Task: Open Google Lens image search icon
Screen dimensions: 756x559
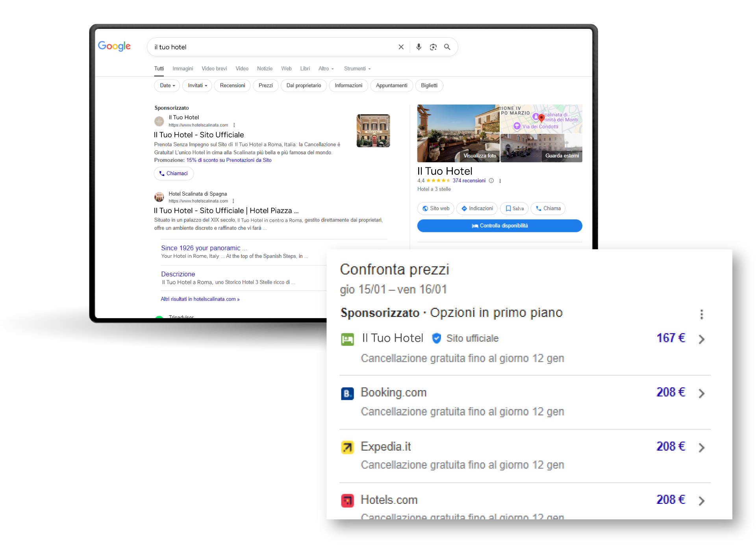Action: coord(433,47)
